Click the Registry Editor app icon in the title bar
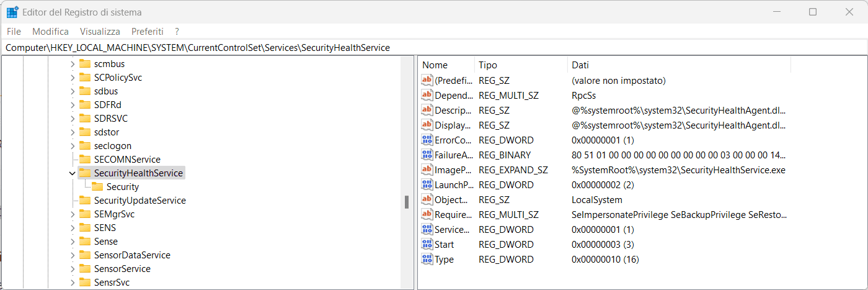Viewport: 868px width, 290px height. point(12,12)
